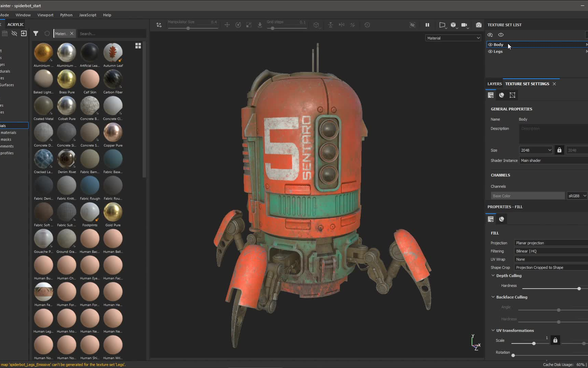588x368 pixels.
Task: Open the filter options in the shelf
Action: click(36, 33)
